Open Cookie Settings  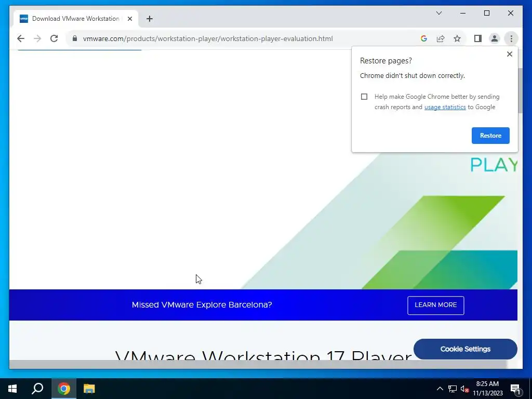(465, 349)
